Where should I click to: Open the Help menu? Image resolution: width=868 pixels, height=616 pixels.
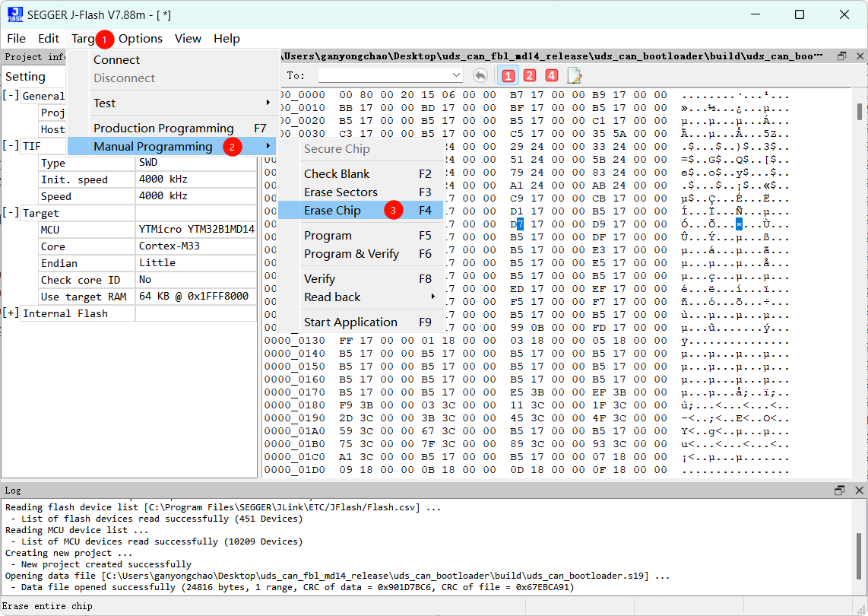(x=227, y=39)
